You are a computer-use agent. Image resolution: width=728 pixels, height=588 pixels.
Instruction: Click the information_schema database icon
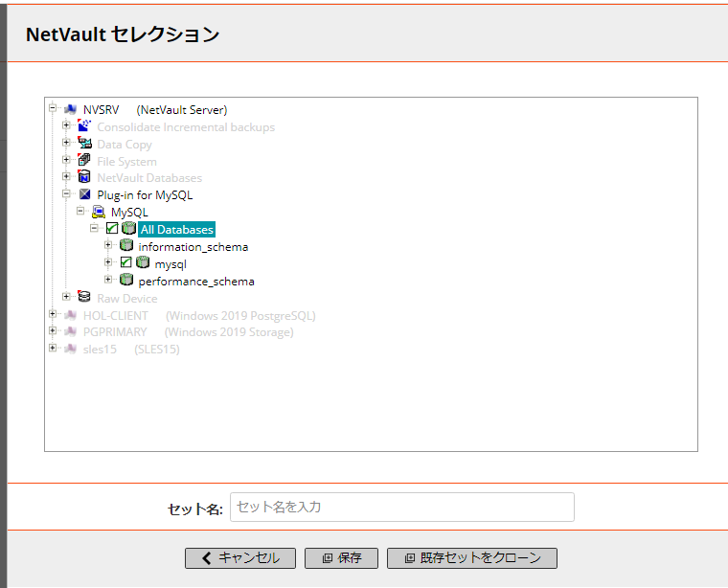click(126, 245)
